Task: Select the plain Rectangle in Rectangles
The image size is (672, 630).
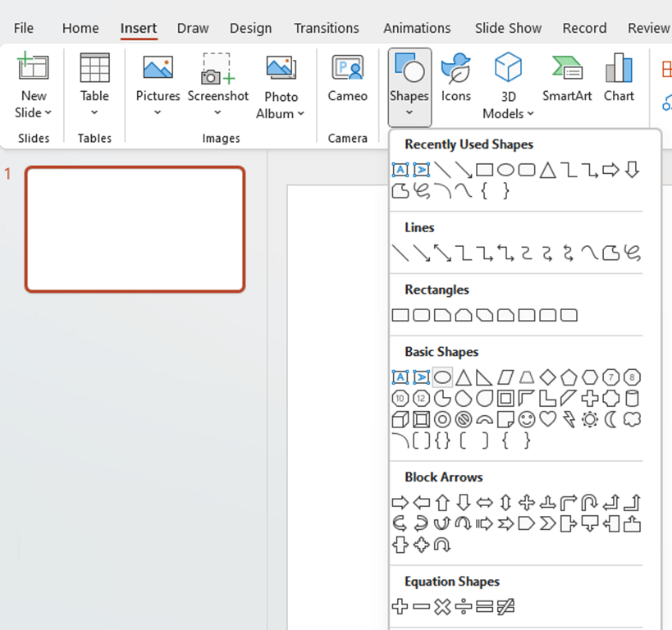Action: (400, 316)
